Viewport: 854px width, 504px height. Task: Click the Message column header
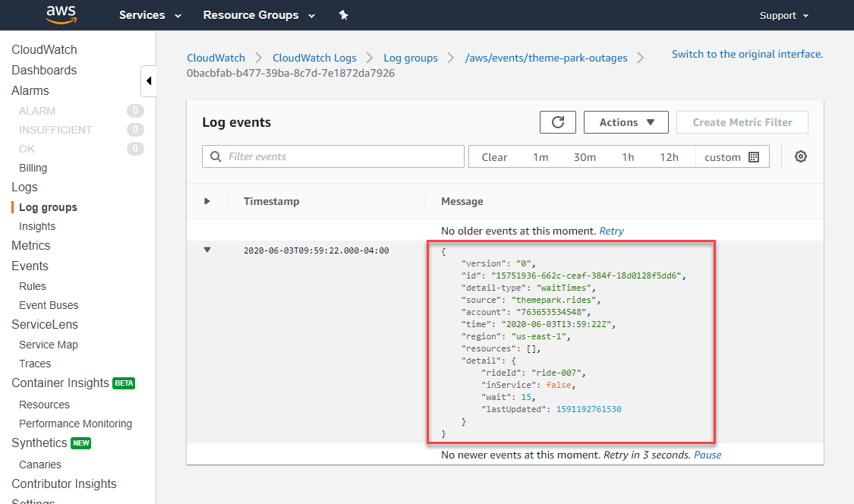pyautogui.click(x=462, y=201)
